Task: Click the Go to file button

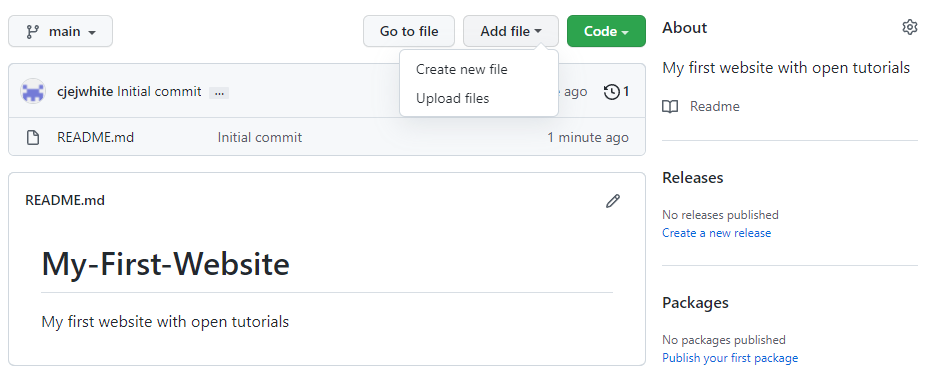Action: pos(408,31)
